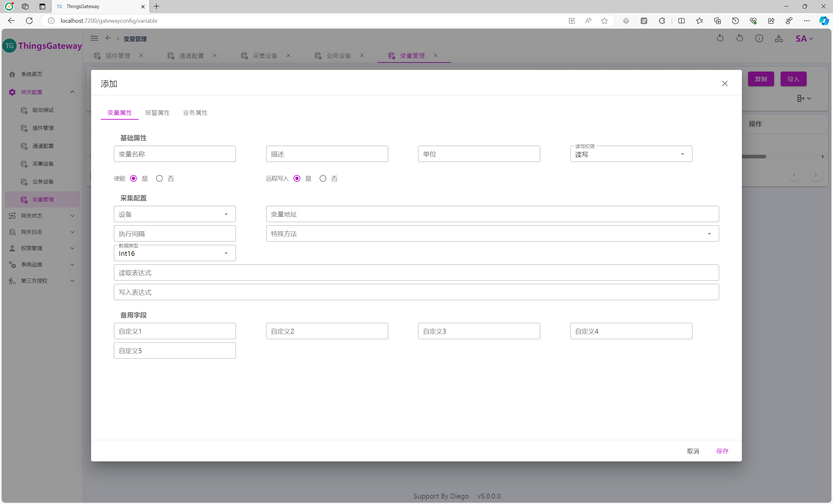Click the 取消 button
833x504 pixels.
[x=693, y=451]
